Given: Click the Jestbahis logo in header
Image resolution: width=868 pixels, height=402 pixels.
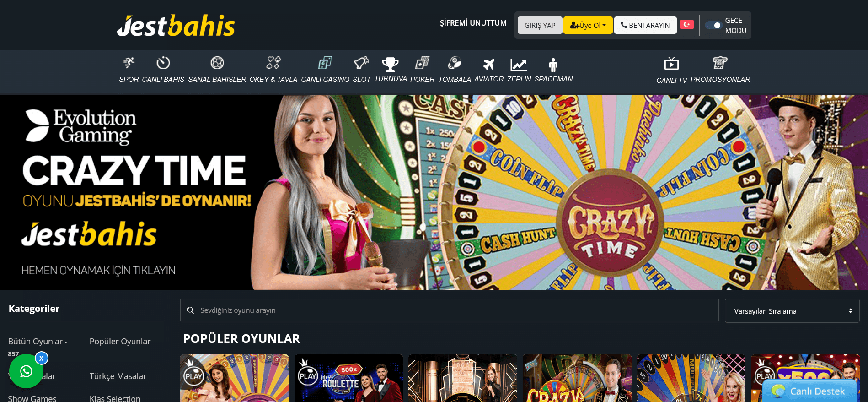Looking at the screenshot, I should [176, 26].
